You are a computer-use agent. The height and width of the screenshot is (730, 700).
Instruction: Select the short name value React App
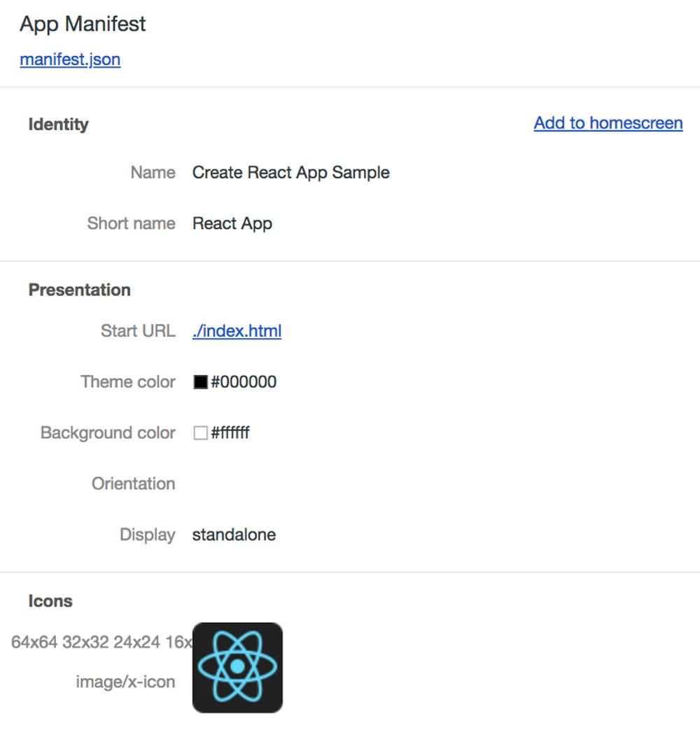click(232, 223)
